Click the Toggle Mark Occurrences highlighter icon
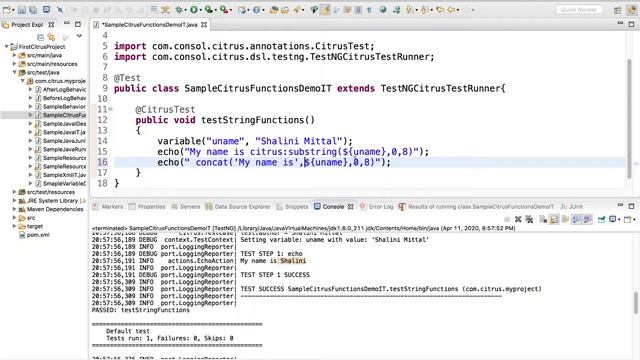The width and height of the screenshot is (640, 360). tap(325, 9)
